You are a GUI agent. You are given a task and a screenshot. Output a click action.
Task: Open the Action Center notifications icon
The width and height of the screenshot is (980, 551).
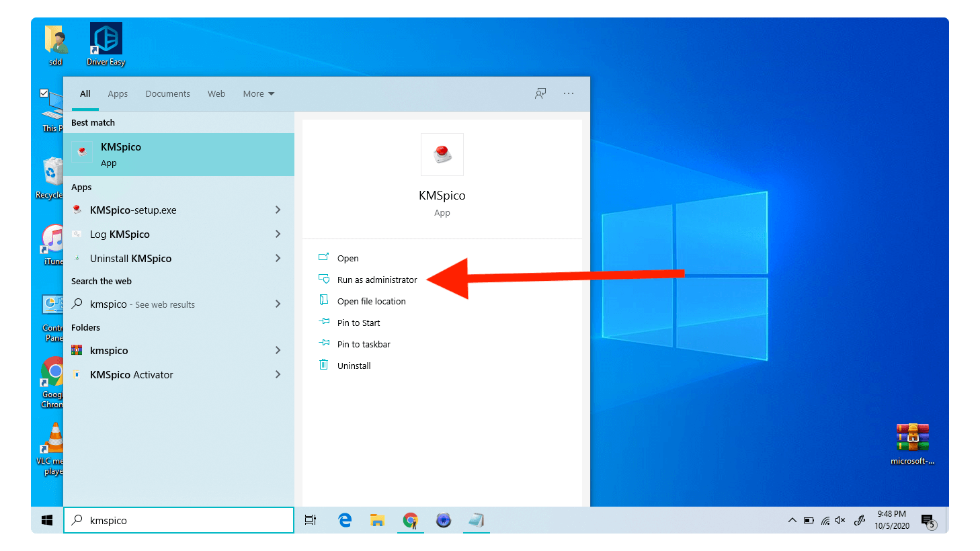pyautogui.click(x=929, y=521)
